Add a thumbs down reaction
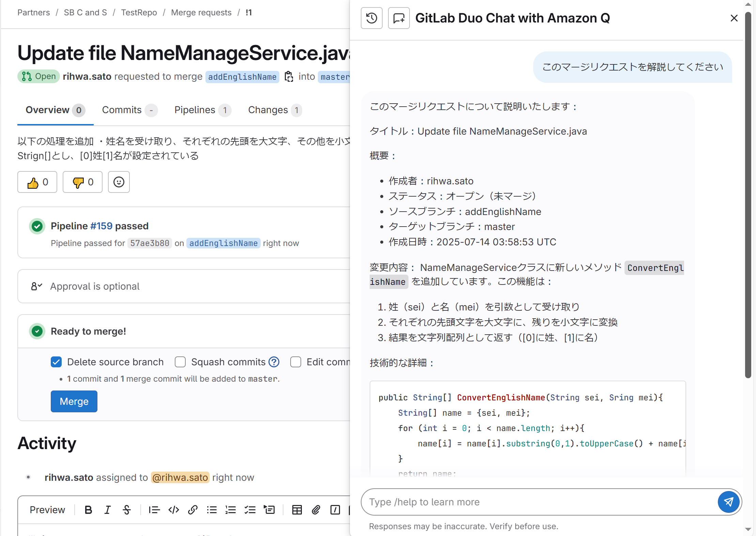 [82, 182]
